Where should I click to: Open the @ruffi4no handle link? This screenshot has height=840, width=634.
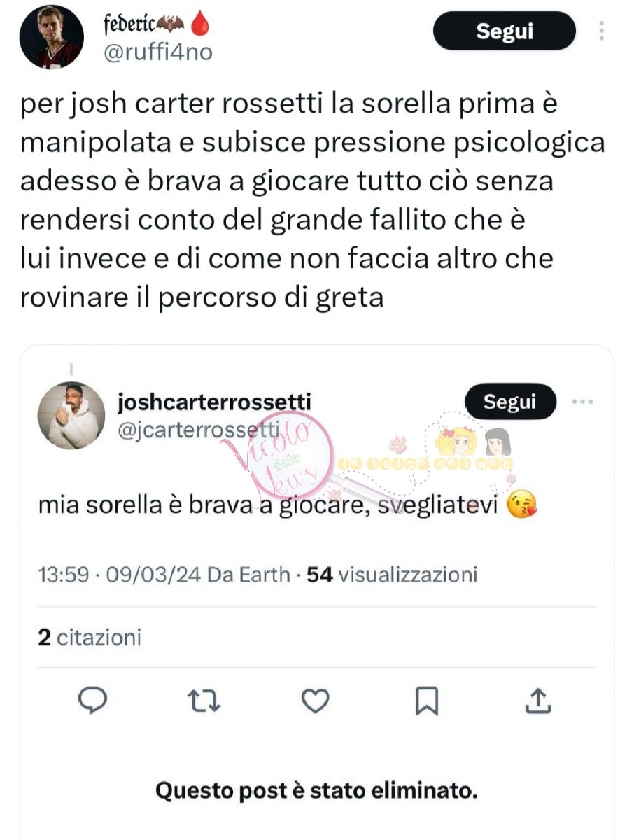pos(157,51)
